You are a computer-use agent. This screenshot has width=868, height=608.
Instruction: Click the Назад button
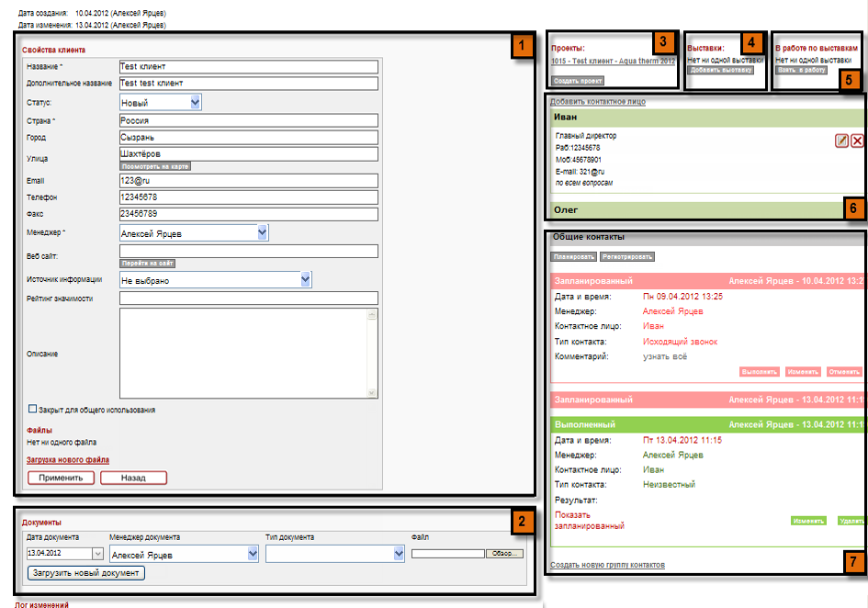click(x=133, y=478)
